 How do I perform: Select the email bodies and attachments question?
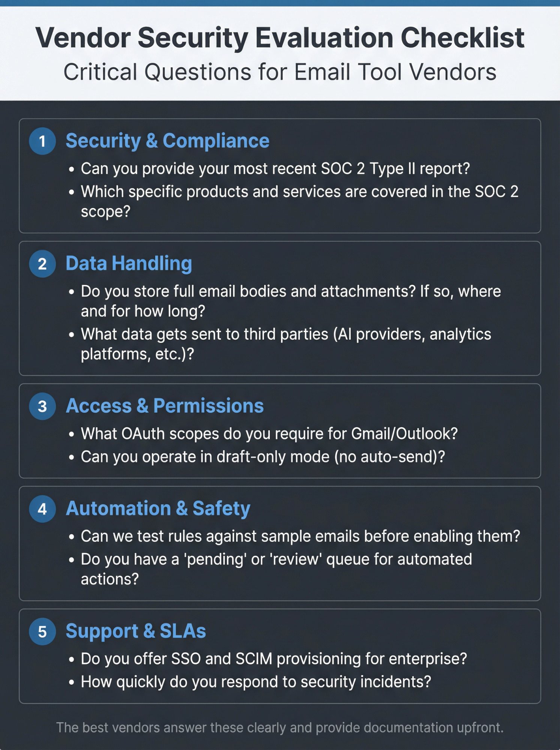coord(291,301)
